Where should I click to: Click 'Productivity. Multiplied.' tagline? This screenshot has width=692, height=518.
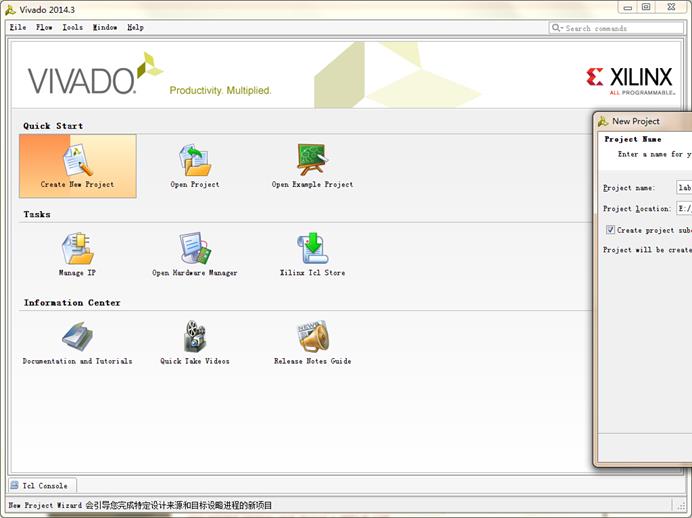point(220,90)
